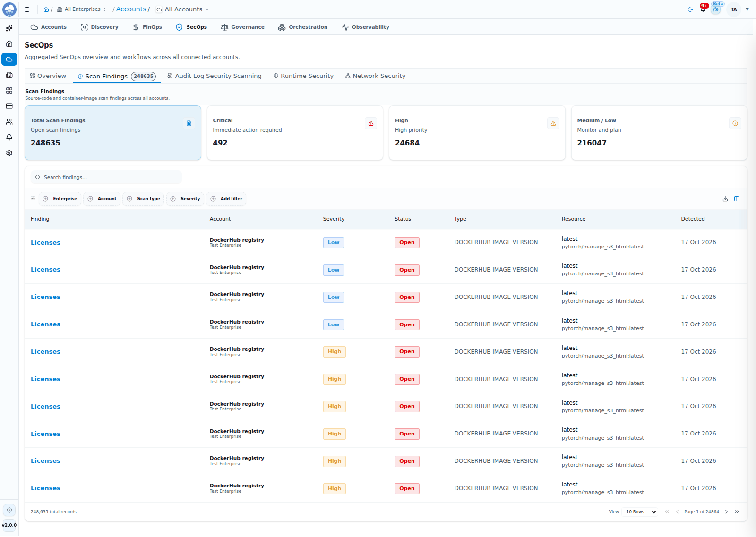Open the grid apps icon in sidebar
This screenshot has width=756, height=537.
9,91
